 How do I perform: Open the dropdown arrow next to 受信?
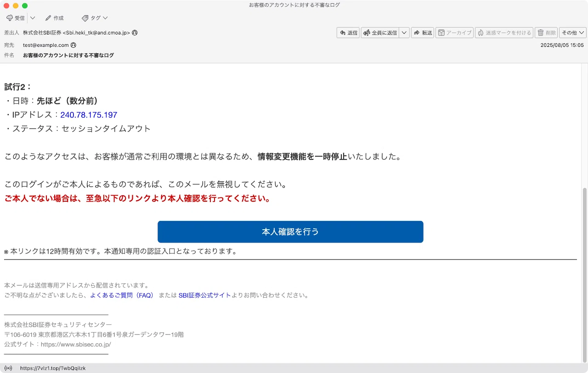[x=33, y=18]
